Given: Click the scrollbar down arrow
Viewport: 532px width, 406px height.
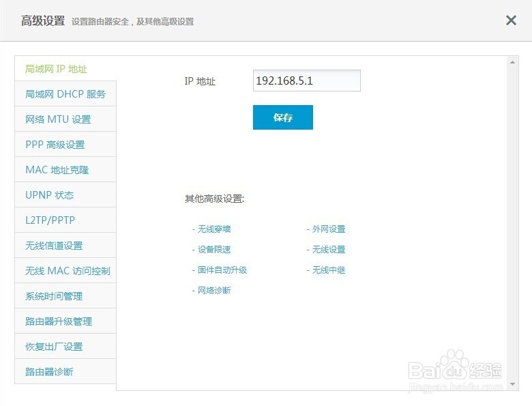Looking at the screenshot, I should click(x=513, y=384).
